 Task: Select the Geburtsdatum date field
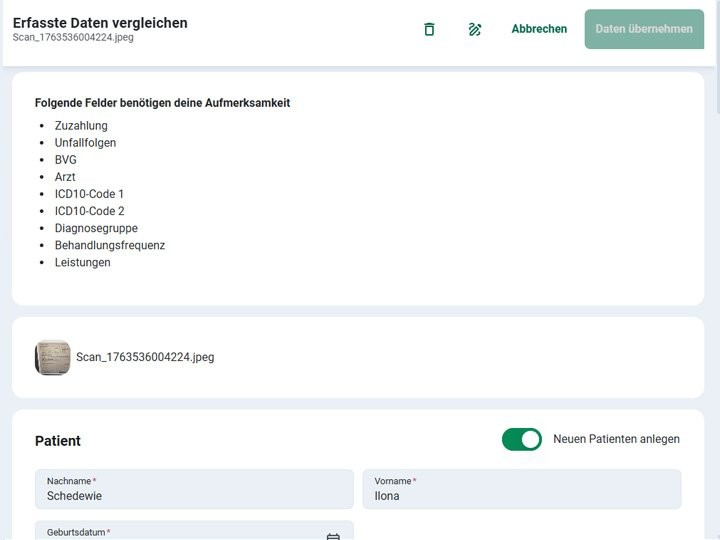180,533
